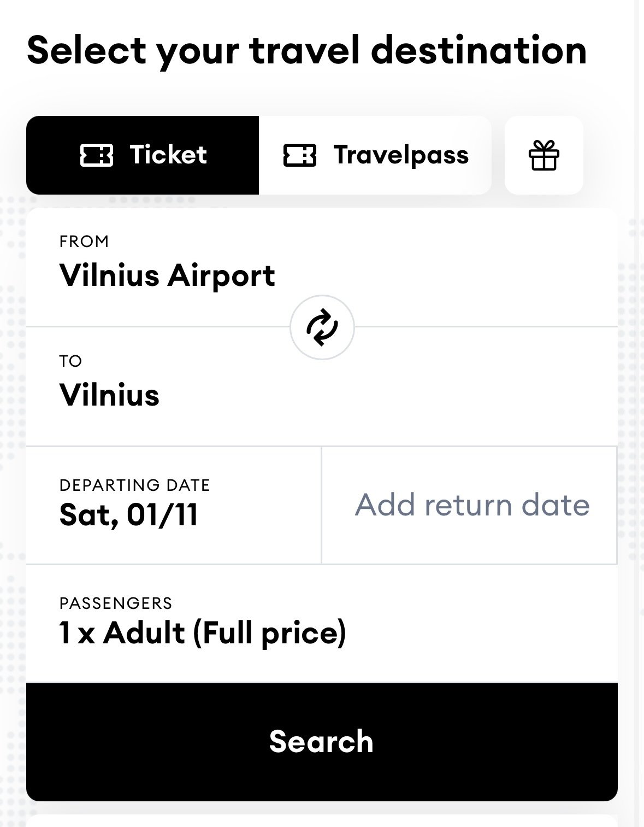644x827 pixels.
Task: Edit the Vilnius destination station
Action: (x=109, y=395)
